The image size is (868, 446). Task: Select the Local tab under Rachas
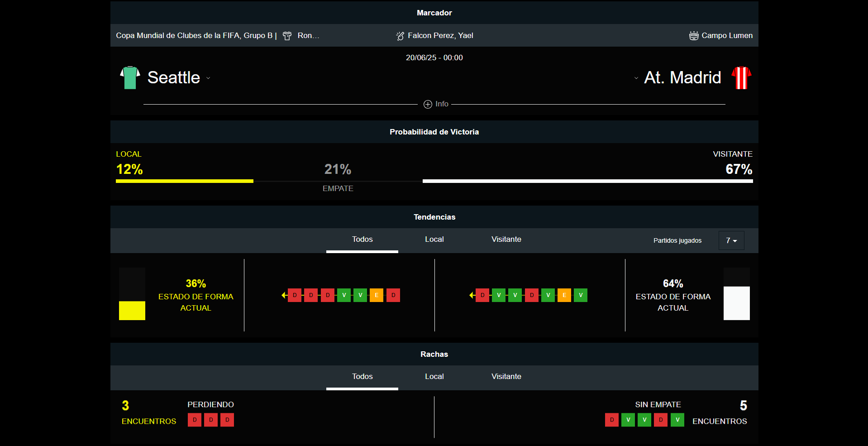point(434,377)
